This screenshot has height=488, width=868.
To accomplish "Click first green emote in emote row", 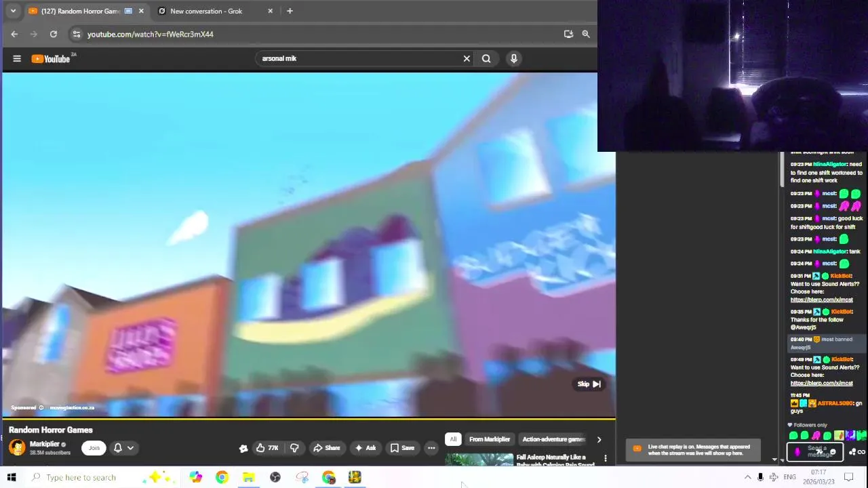I will pos(793,436).
